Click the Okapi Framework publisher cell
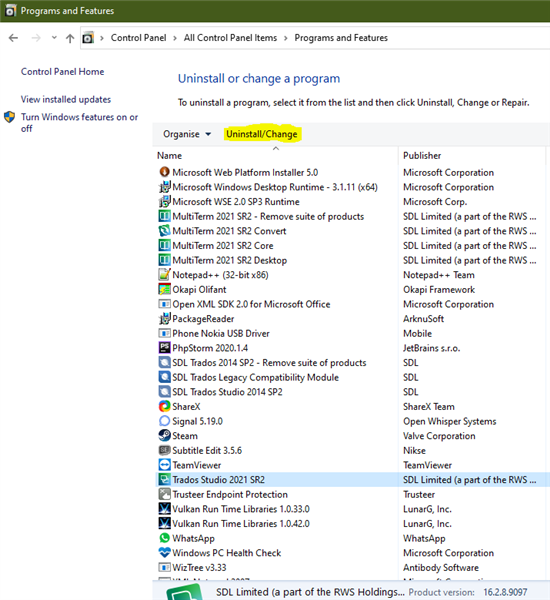 pos(439,290)
